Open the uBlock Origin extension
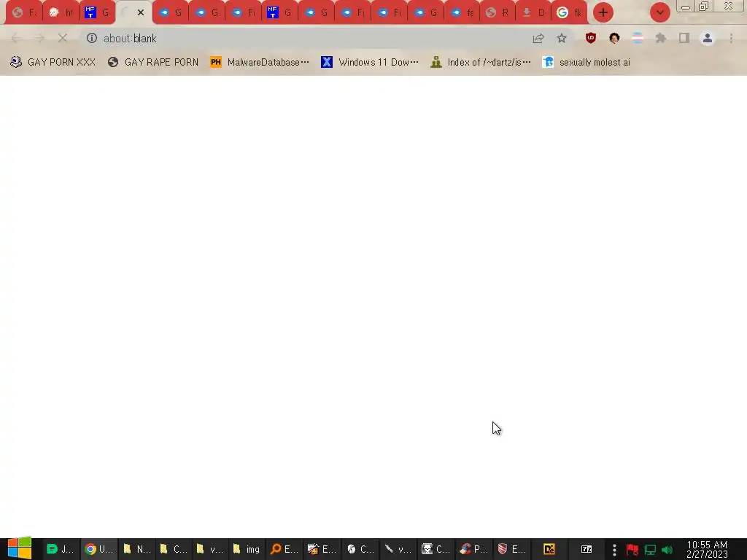Viewport: 747px width, 560px height. pyautogui.click(x=591, y=38)
